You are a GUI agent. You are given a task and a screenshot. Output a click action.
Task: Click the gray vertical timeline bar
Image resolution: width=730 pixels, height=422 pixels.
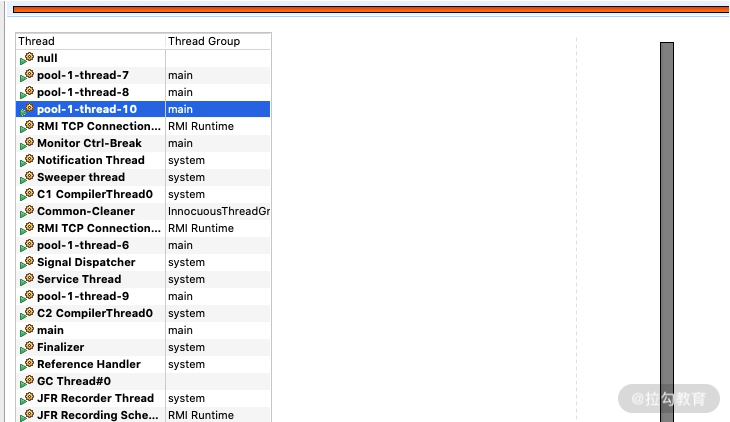click(667, 230)
